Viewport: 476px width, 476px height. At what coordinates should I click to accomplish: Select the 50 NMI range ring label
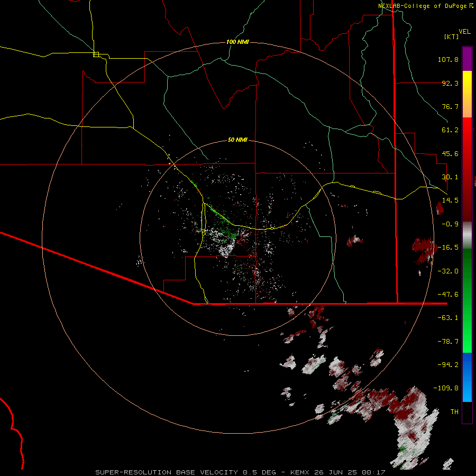237,140
